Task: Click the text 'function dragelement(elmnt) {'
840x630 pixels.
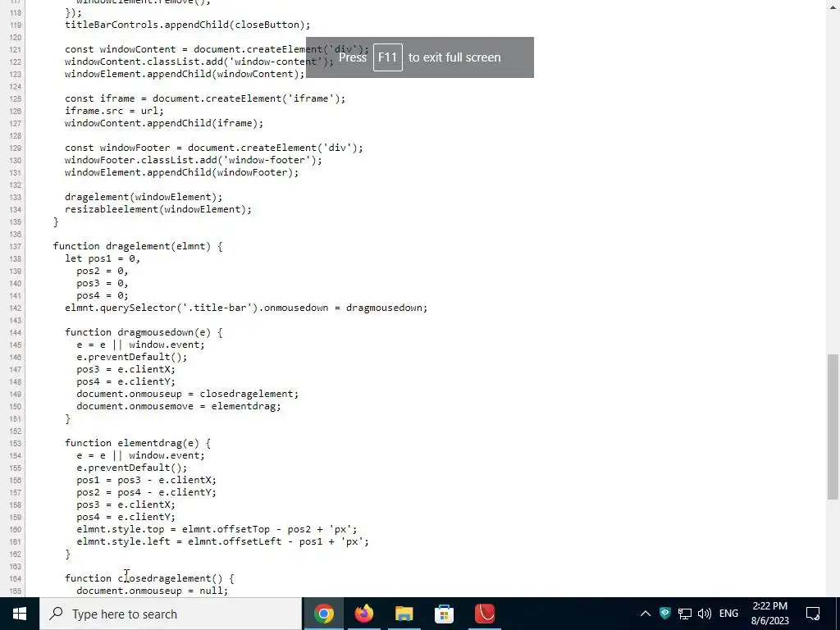Action: tap(138, 246)
